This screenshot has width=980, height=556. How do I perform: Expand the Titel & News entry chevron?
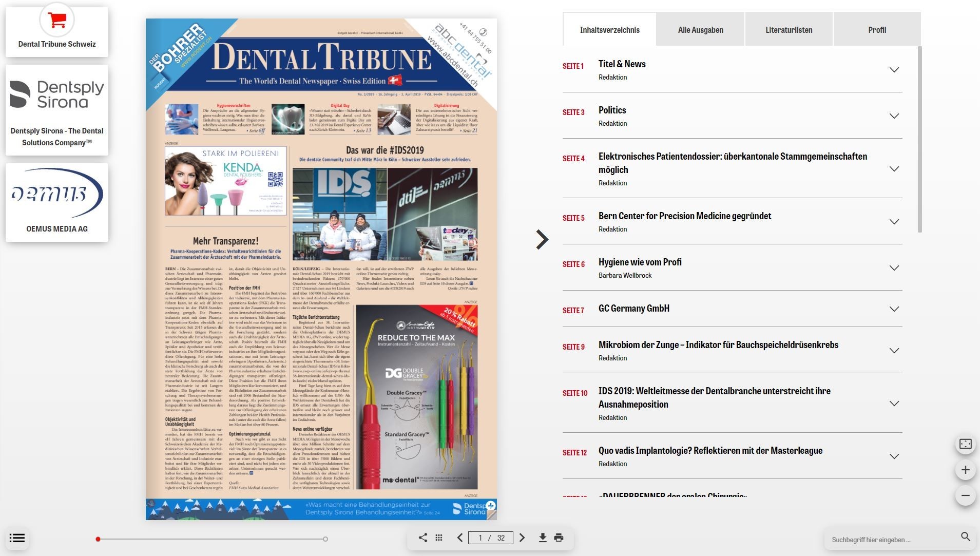(x=894, y=70)
